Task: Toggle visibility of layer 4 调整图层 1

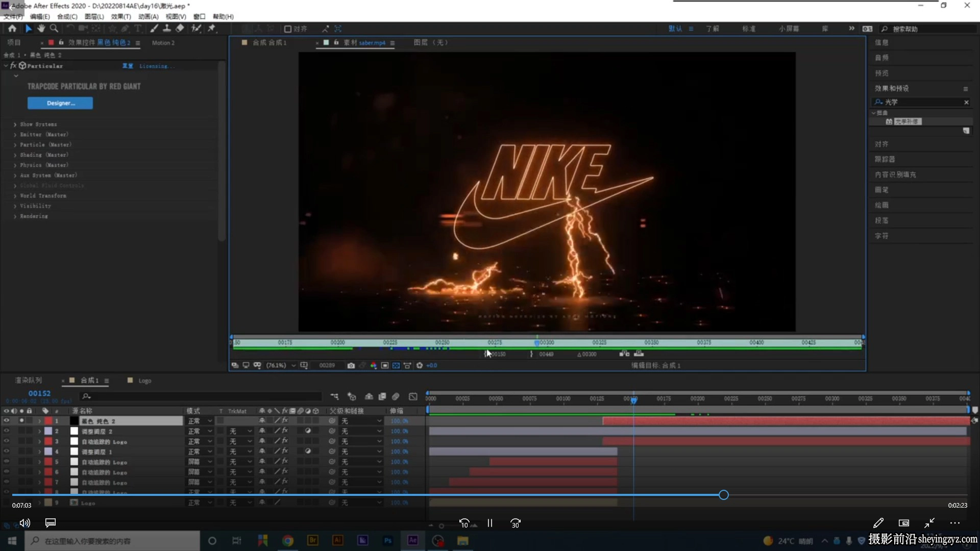Action: (x=6, y=452)
